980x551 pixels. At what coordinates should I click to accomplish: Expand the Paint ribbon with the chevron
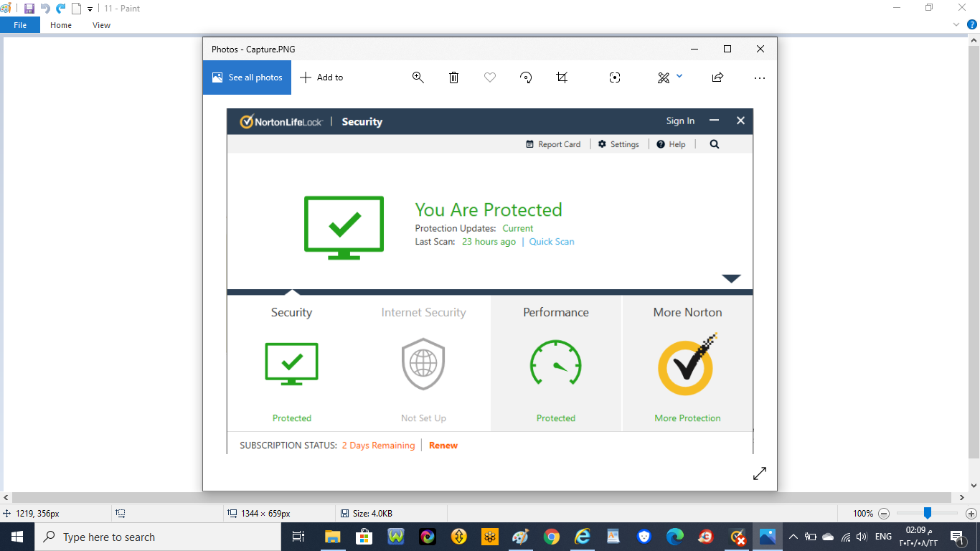(x=956, y=24)
